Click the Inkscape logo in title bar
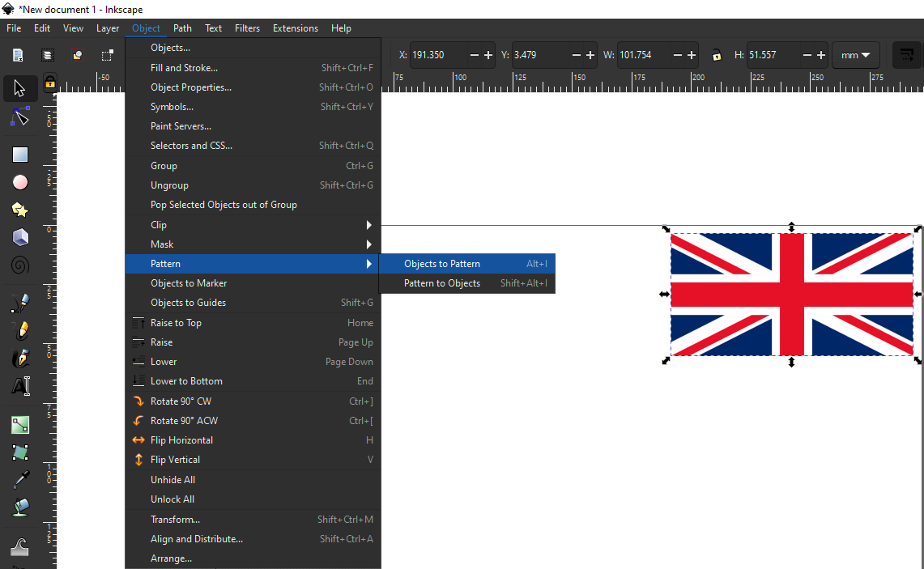Screen dimensions: 924x569 (8, 10)
